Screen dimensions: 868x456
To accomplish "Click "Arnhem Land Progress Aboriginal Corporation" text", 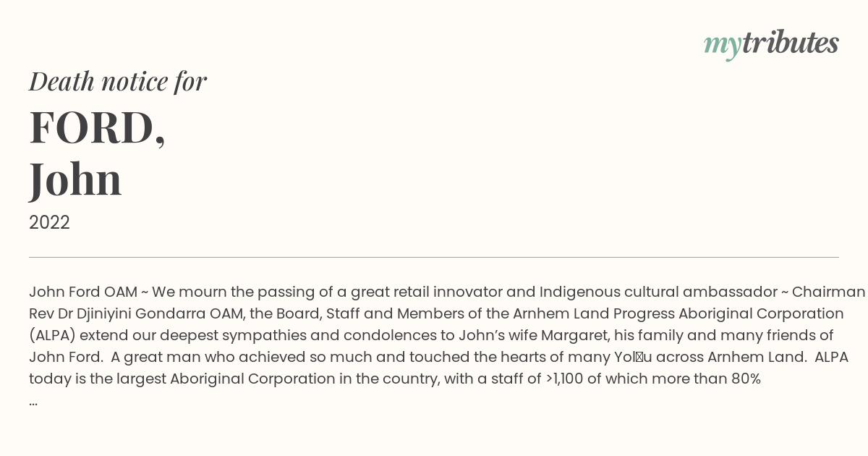I will (678, 314).
